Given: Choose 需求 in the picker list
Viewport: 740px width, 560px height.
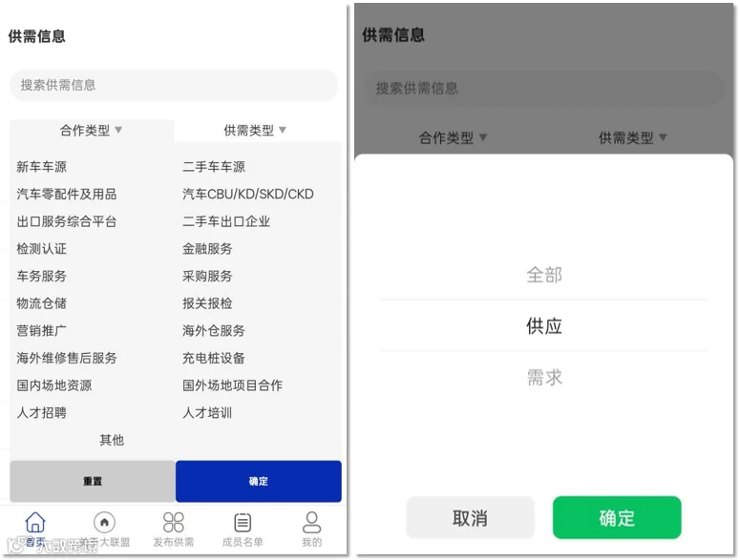Looking at the screenshot, I should click(x=543, y=378).
